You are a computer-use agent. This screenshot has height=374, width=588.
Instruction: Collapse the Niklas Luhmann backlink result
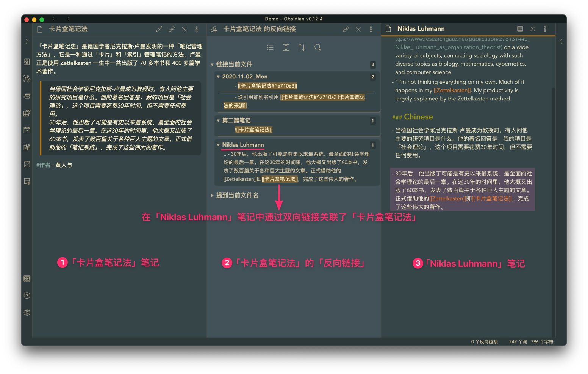pos(218,145)
